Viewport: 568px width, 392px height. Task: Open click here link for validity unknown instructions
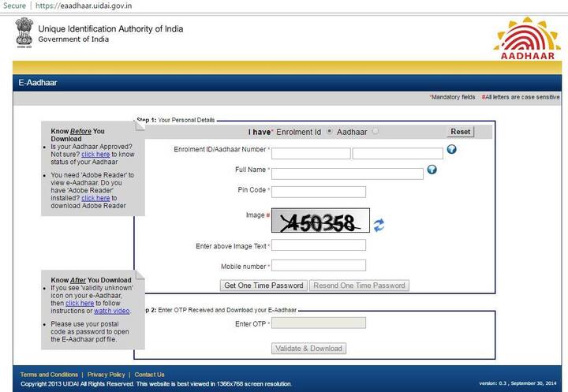[x=80, y=303]
